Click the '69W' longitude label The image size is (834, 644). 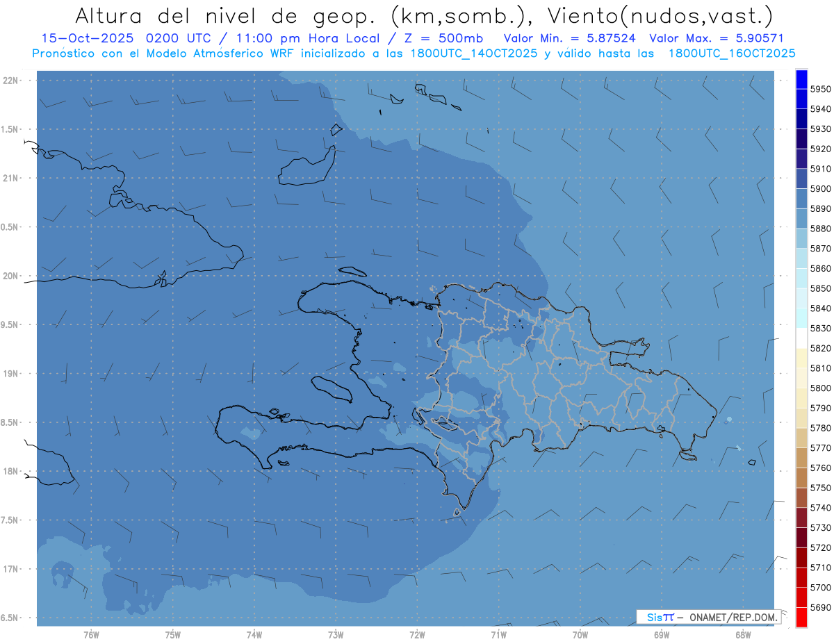(662, 635)
